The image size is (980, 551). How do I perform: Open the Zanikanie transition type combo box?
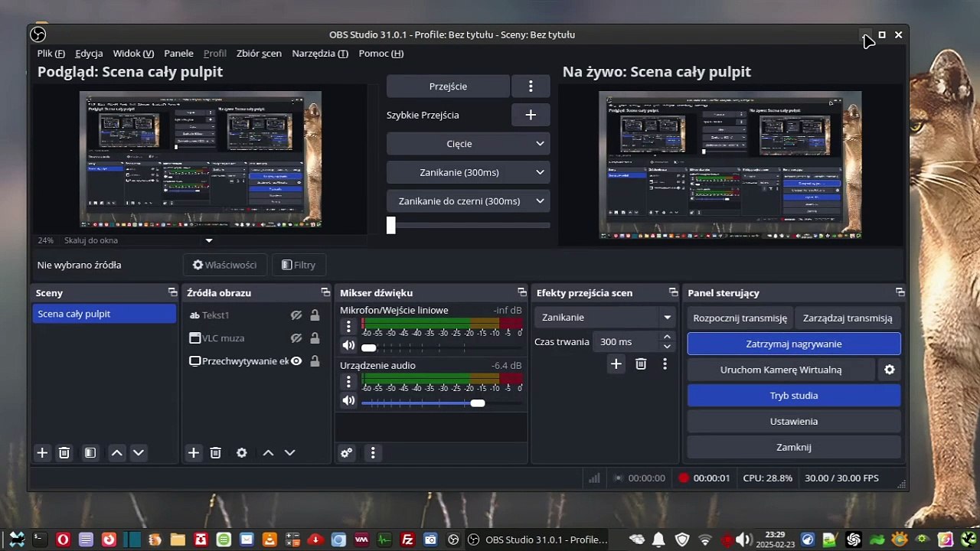(x=606, y=317)
